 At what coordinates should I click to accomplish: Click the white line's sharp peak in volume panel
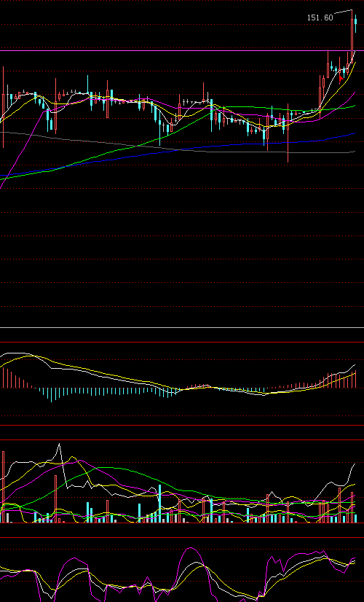point(59,445)
